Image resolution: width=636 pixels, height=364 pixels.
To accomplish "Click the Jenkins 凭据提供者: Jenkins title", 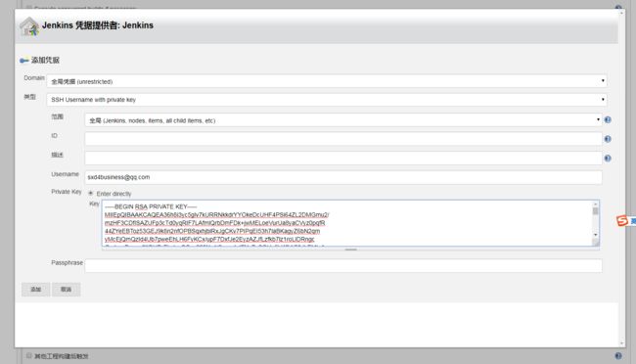I will (98, 25).
